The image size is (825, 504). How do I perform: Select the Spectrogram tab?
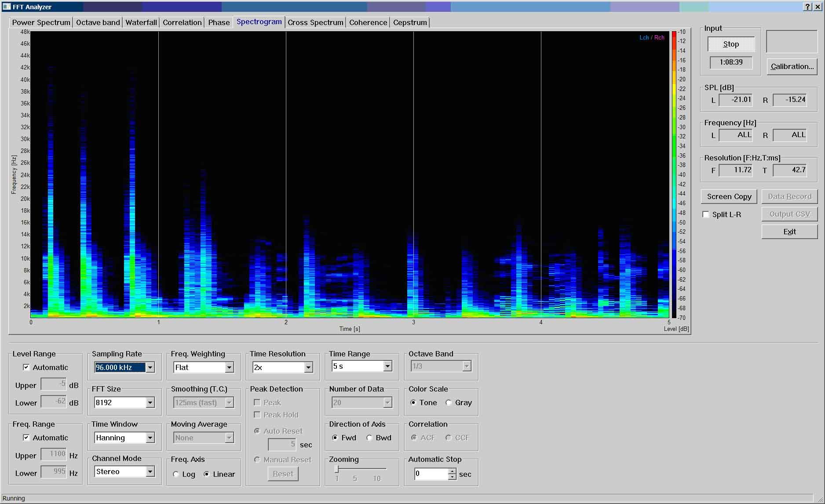click(259, 22)
